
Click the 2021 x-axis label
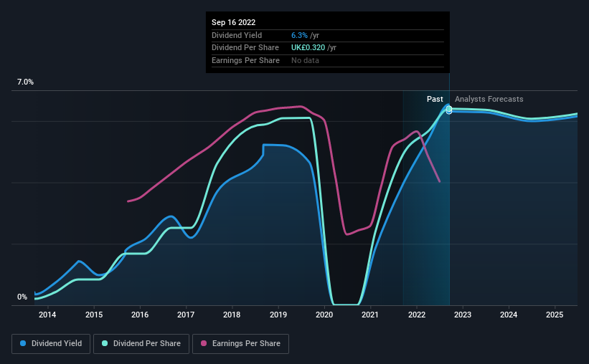(x=370, y=315)
